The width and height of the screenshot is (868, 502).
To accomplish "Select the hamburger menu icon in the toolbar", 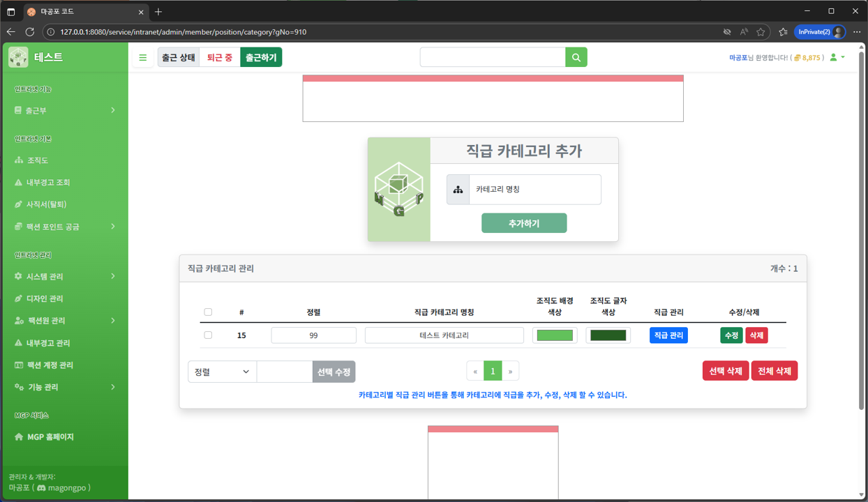I will (143, 56).
